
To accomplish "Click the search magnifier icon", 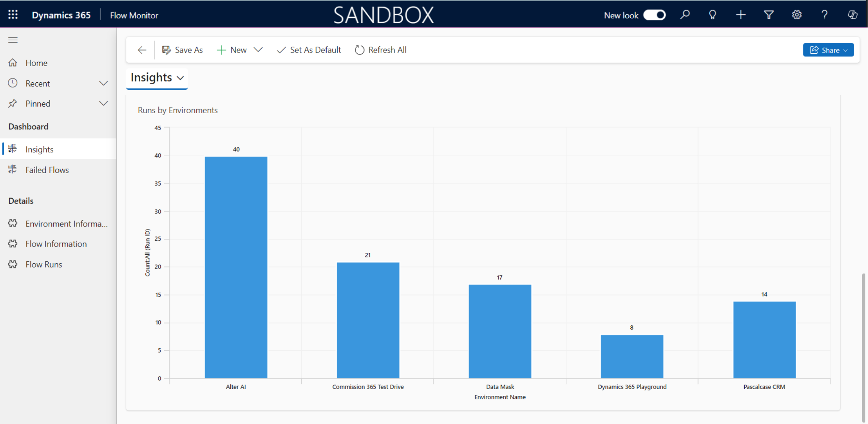I will click(685, 15).
